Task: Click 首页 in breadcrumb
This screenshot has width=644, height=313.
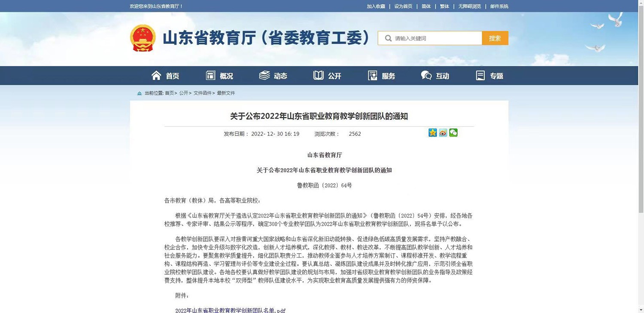Action: [x=169, y=93]
